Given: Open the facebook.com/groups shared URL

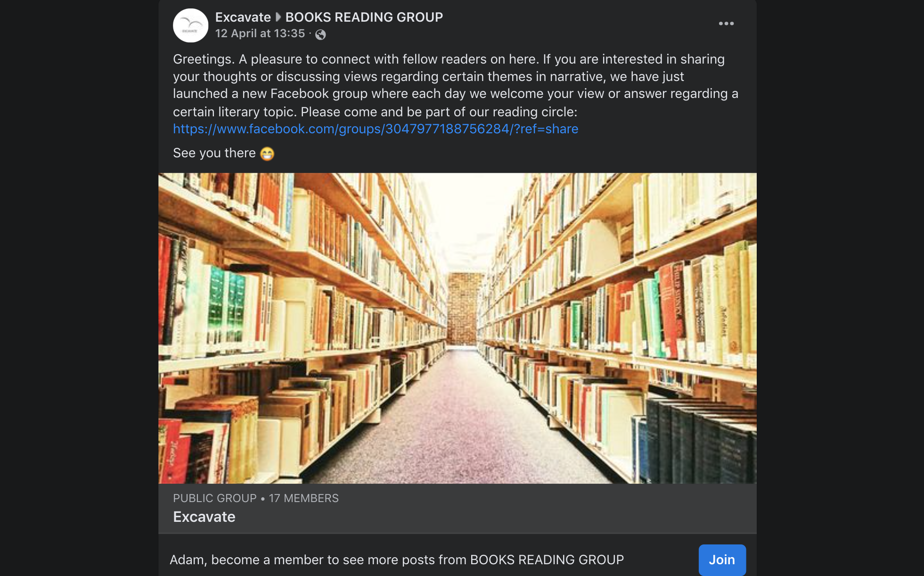Looking at the screenshot, I should 376,129.
